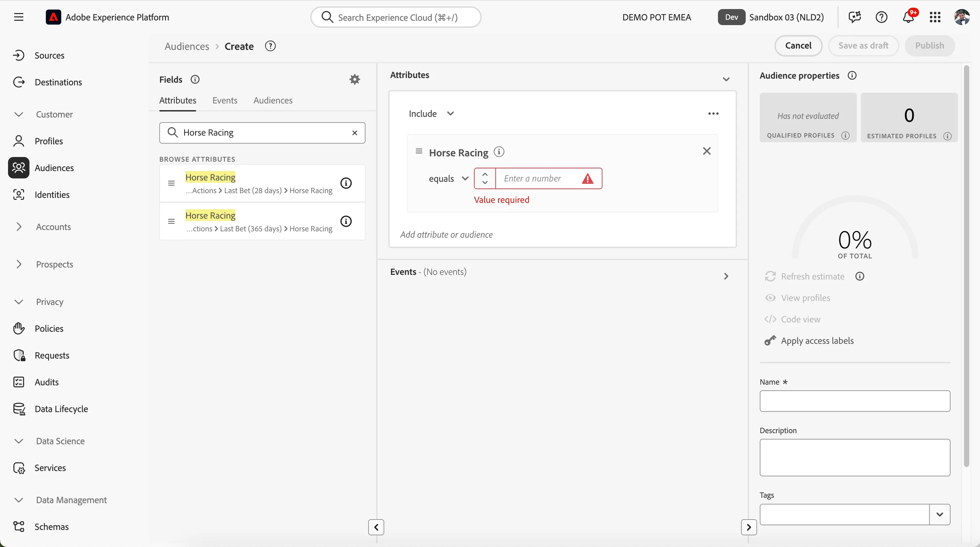Remove the Horse Racing rule card
The height and width of the screenshot is (547, 980).
pyautogui.click(x=707, y=151)
